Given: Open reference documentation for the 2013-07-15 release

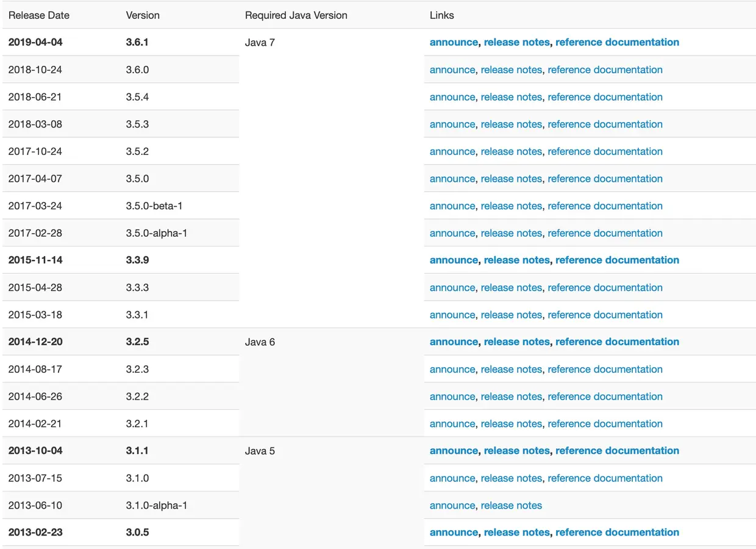Looking at the screenshot, I should coord(605,478).
